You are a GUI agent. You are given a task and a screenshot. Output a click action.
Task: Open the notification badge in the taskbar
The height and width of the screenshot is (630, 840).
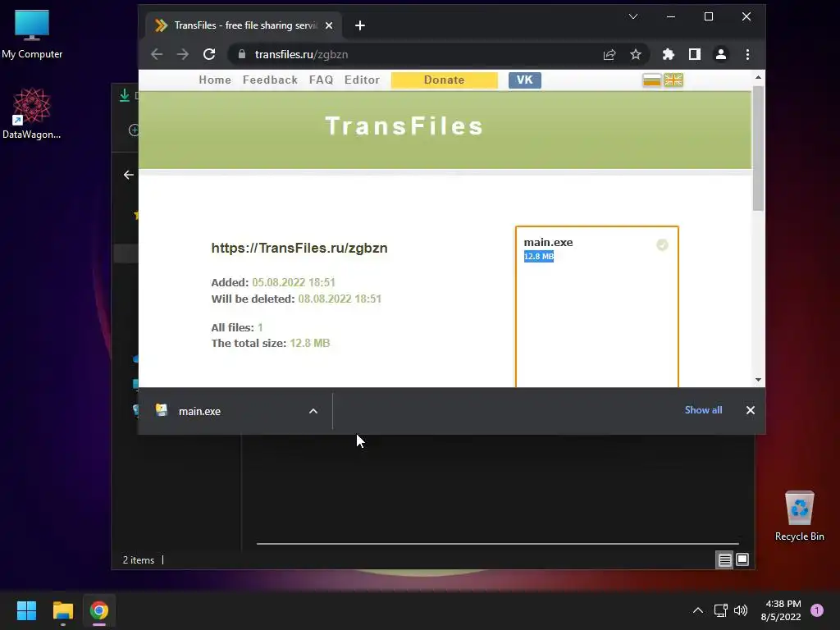click(x=817, y=610)
